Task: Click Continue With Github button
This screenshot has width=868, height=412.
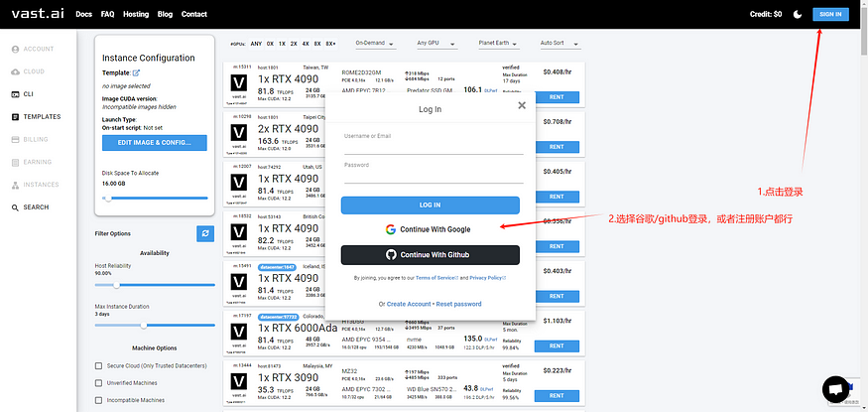Action: pos(431,255)
